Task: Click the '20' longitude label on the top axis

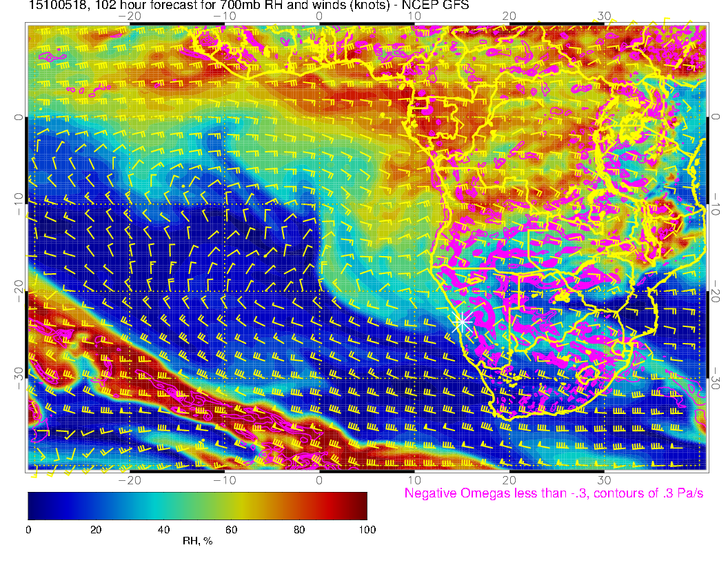Action: point(509,16)
